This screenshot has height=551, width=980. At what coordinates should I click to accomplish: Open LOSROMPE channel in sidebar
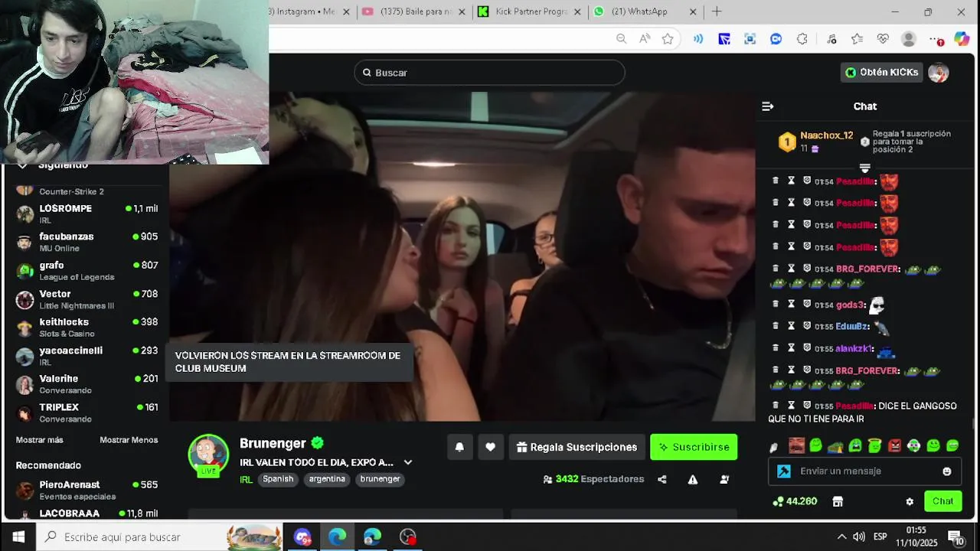tap(87, 214)
